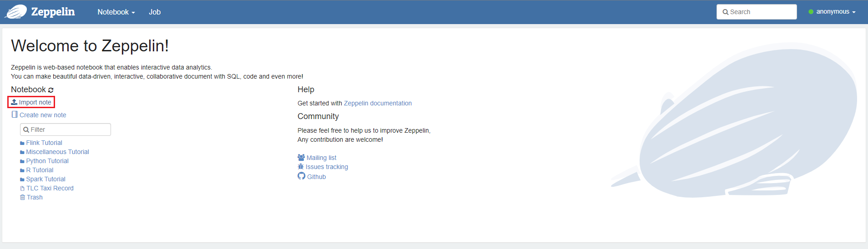Click the Spark Tutorial folder icon
868x249 pixels.
(22, 179)
